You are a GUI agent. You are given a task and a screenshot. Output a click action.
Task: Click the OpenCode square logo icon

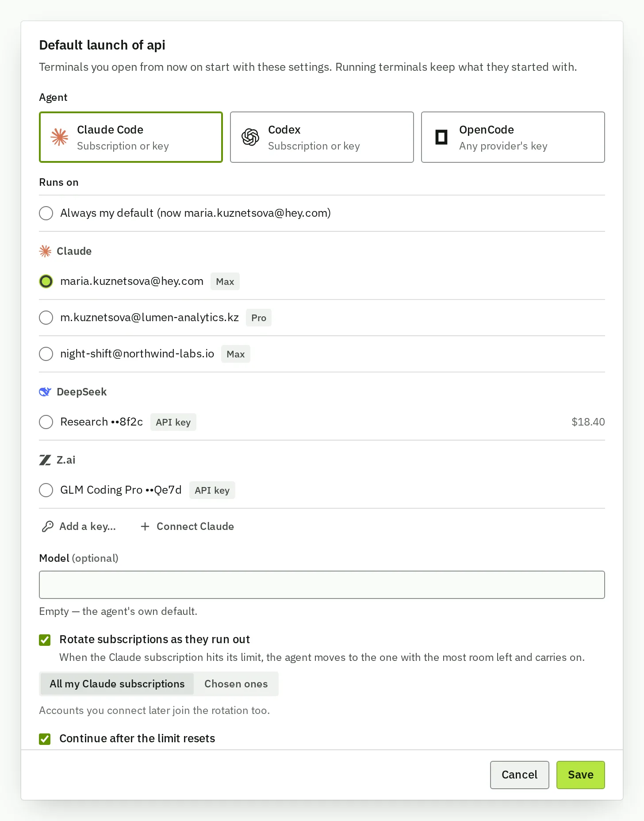pos(441,137)
